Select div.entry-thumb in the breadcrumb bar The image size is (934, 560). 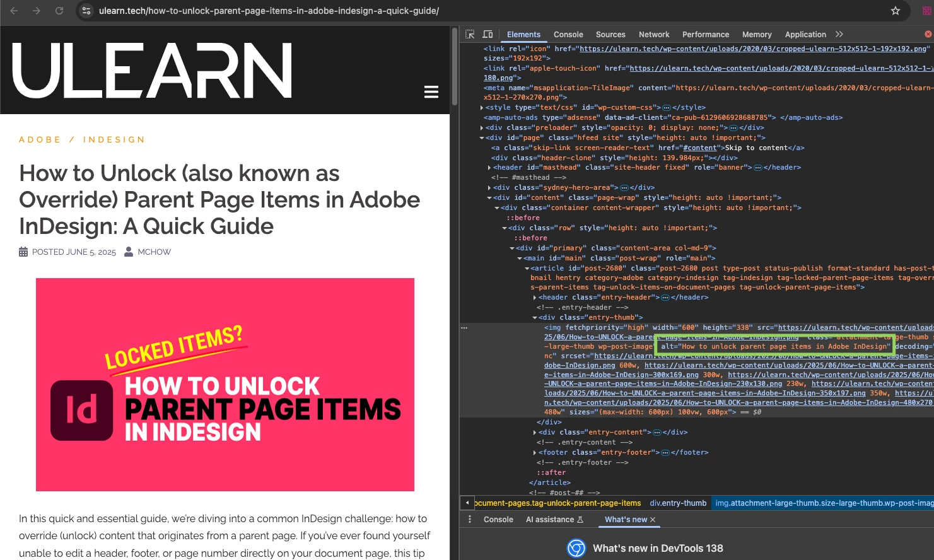click(x=678, y=503)
